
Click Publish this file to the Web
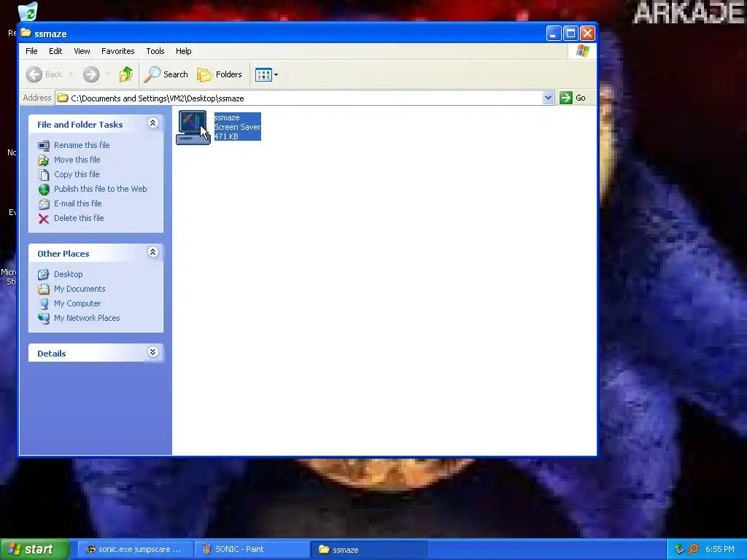tap(101, 189)
